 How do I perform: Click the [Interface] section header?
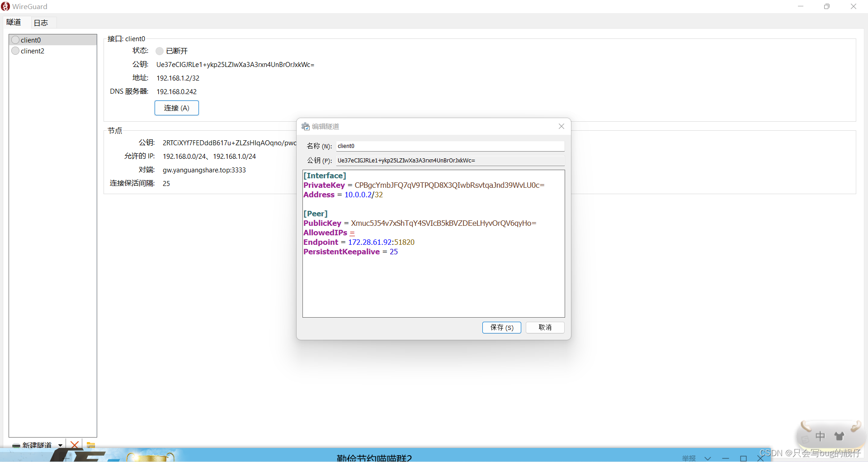325,176
